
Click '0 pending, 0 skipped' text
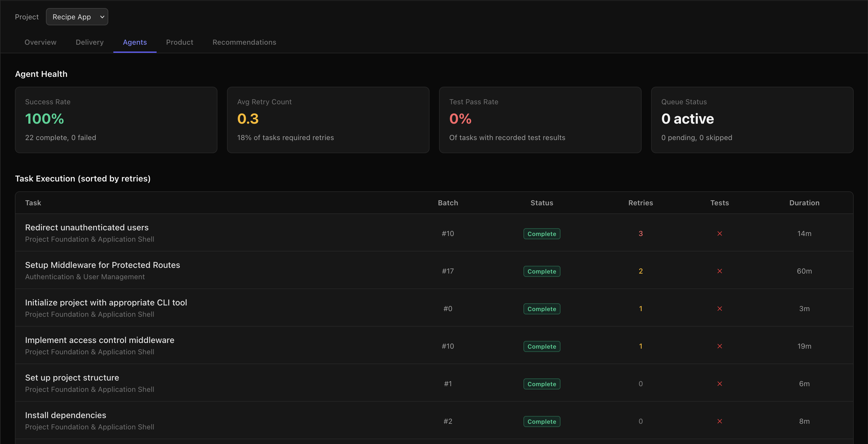pyautogui.click(x=696, y=137)
